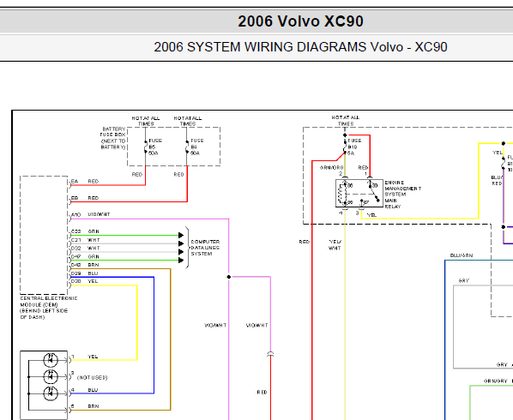Click the "COMPUTER DATA LINES SYSTEM" label
513x420 pixels.
[x=205, y=248]
